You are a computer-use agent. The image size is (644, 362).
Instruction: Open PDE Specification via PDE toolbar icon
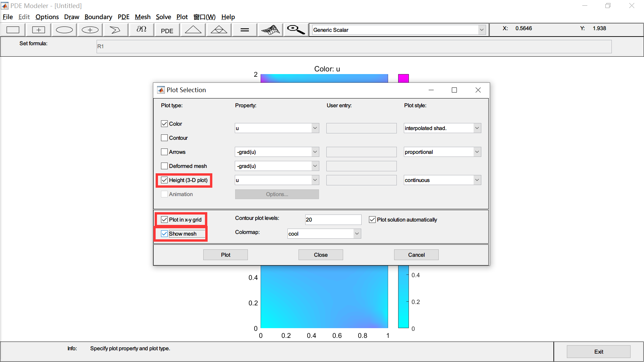[167, 30]
